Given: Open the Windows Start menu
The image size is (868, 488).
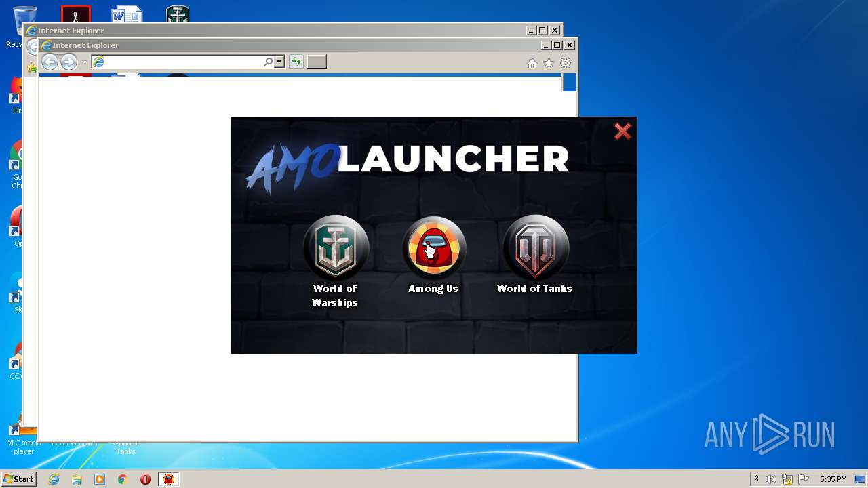Looking at the screenshot, I should 18,479.
